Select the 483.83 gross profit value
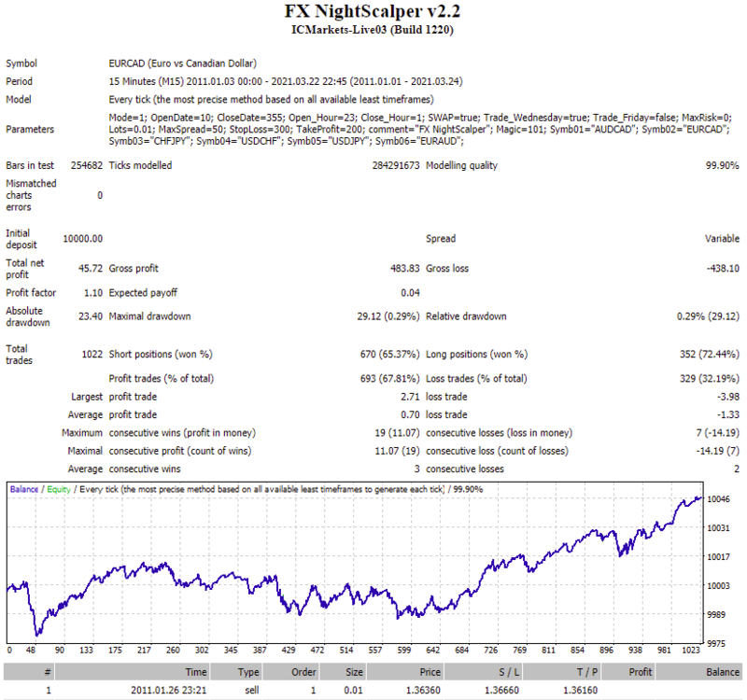Viewport: 747px width, 700px height. pos(405,269)
